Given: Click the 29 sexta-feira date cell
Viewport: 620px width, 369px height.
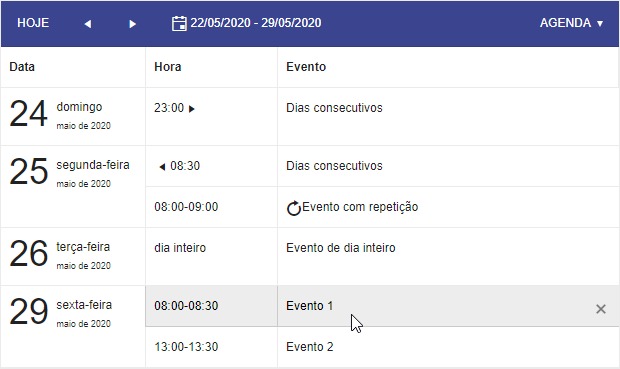Looking at the screenshot, I should pyautogui.click(x=73, y=327).
